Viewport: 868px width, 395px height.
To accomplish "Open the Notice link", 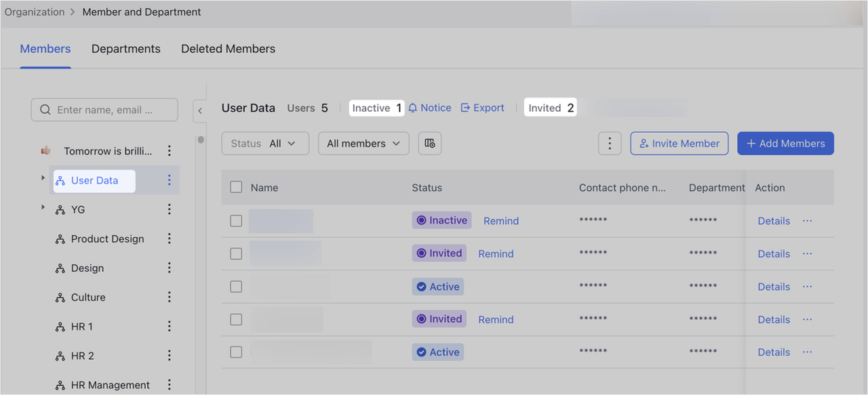I will click(435, 108).
